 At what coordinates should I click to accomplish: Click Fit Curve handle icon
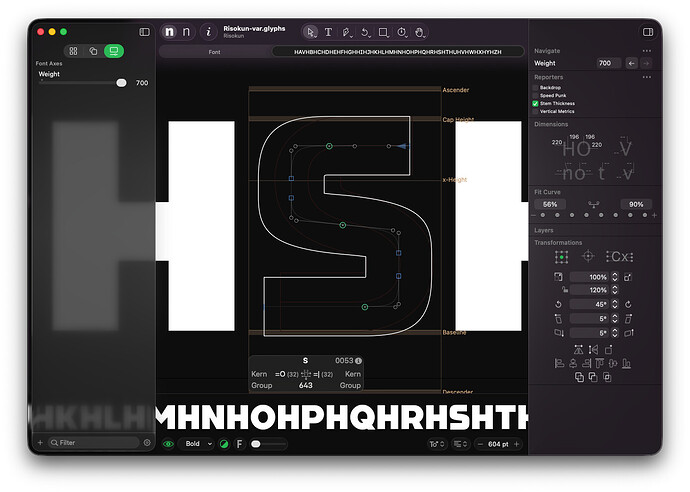click(x=593, y=204)
